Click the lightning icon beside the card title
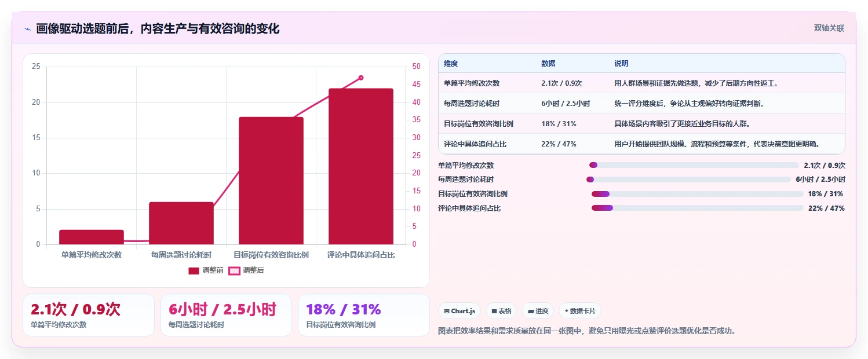 27,29
